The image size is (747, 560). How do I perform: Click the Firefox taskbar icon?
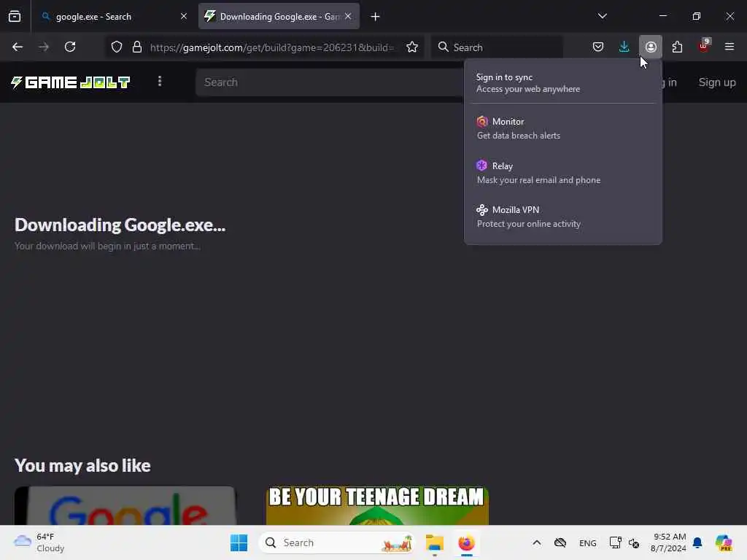pyautogui.click(x=466, y=542)
